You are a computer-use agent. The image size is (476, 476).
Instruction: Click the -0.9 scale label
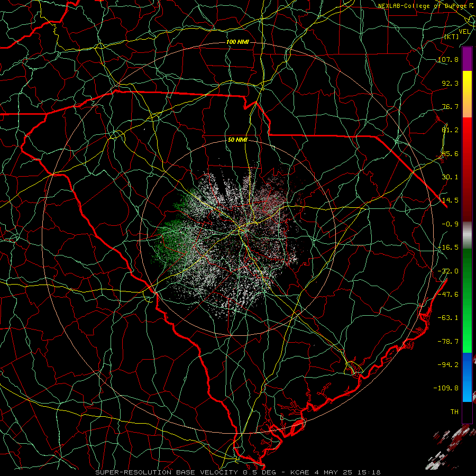point(450,224)
